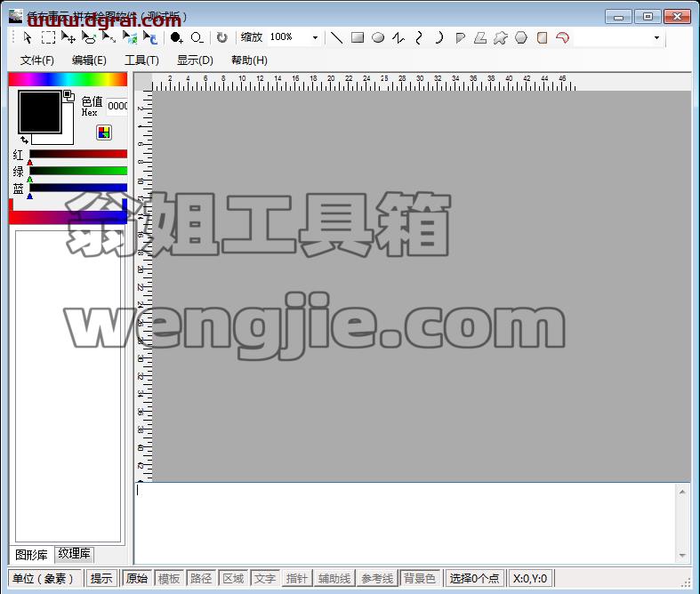Select the hexagon polygon tool

(x=521, y=38)
